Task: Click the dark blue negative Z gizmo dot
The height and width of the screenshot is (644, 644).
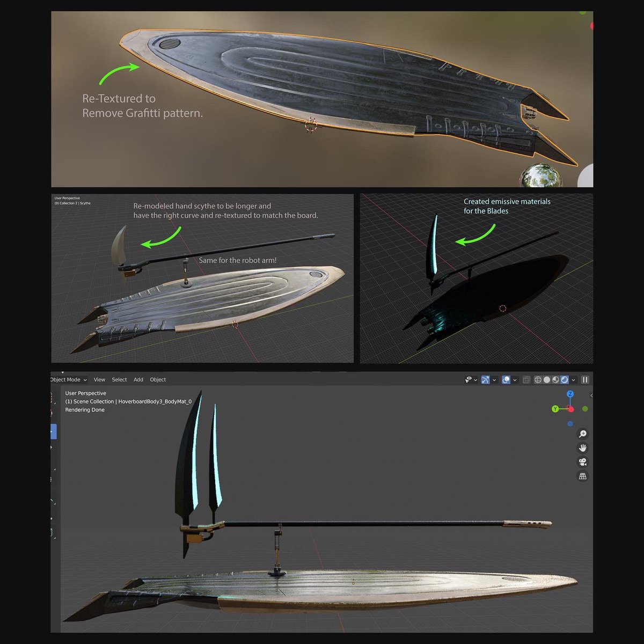Action: point(570,424)
